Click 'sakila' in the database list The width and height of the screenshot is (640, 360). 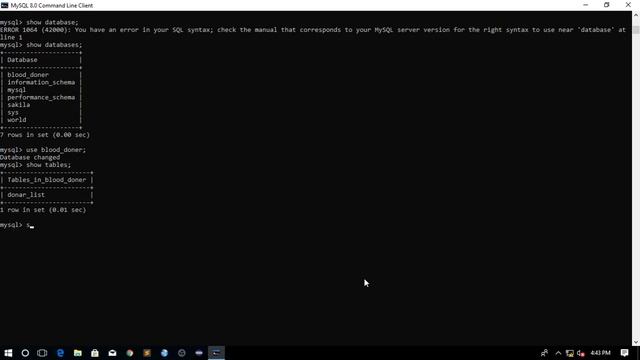tap(18, 105)
